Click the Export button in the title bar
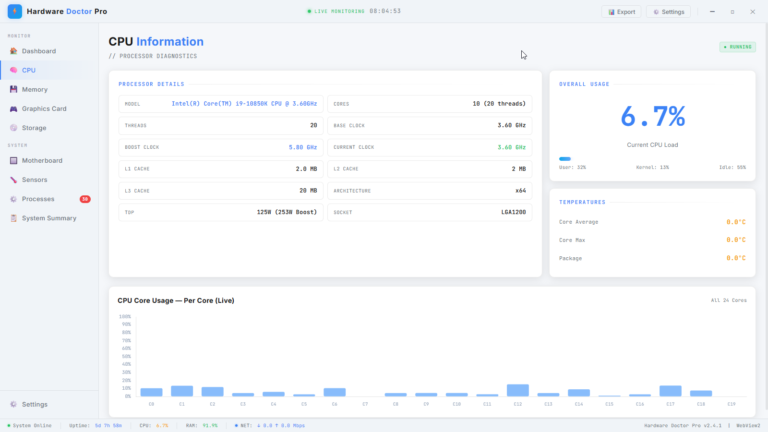 622,12
